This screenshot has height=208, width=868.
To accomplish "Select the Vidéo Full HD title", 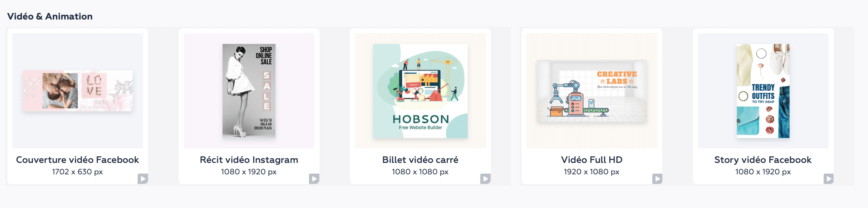I will point(592,160).
